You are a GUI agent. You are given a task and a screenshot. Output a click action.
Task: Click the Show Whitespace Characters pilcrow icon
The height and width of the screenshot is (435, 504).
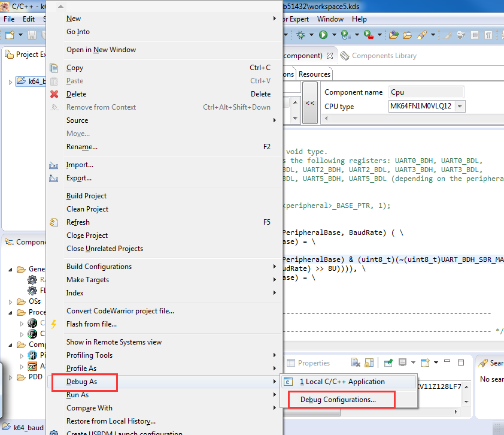click(x=488, y=35)
